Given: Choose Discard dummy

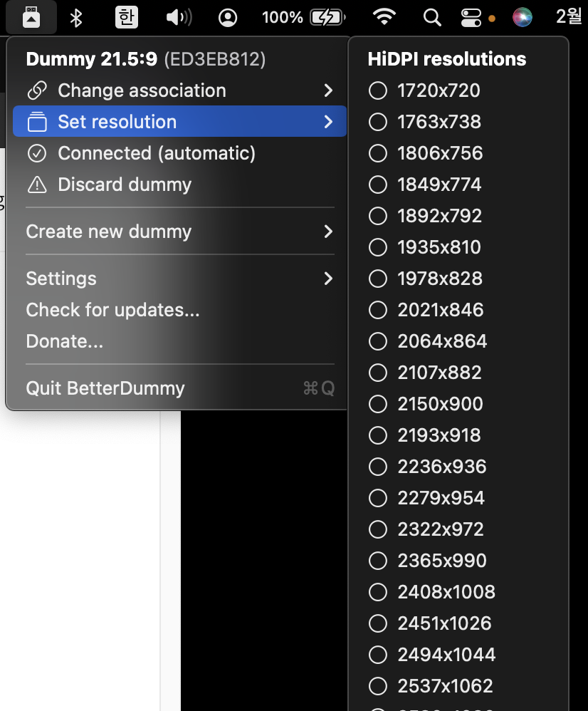Looking at the screenshot, I should coord(180,185).
